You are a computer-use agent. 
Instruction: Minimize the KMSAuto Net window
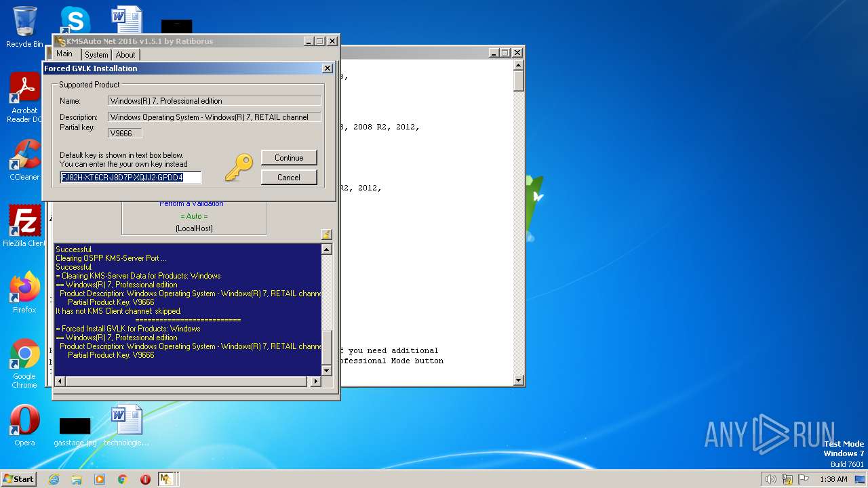point(308,41)
